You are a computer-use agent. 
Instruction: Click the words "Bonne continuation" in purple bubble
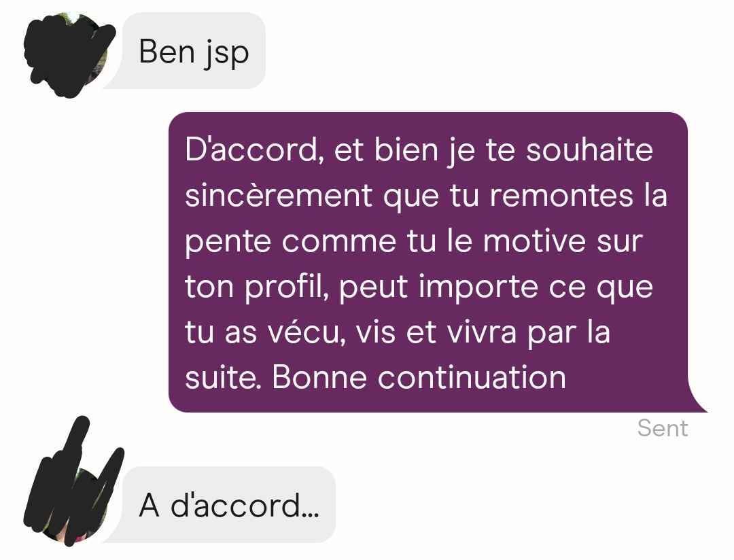click(419, 377)
